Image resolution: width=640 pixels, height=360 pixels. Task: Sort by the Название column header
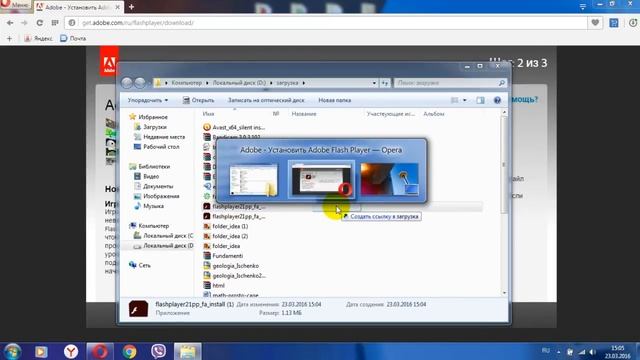click(x=304, y=114)
